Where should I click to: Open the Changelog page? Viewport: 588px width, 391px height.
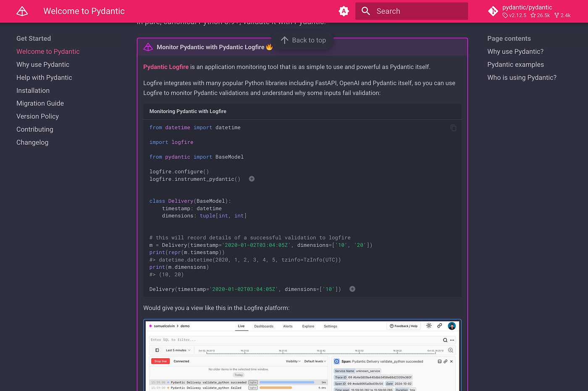click(32, 143)
